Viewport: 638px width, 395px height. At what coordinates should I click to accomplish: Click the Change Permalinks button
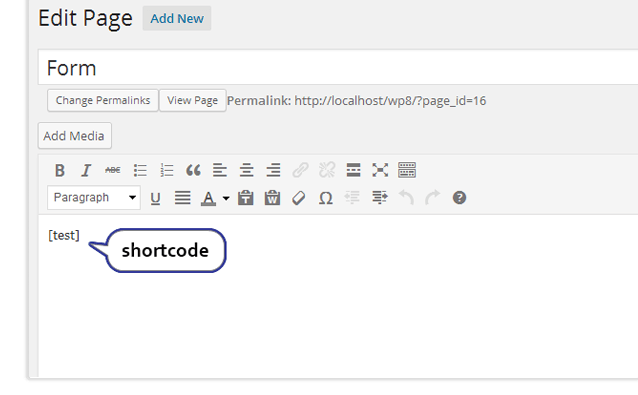(103, 100)
